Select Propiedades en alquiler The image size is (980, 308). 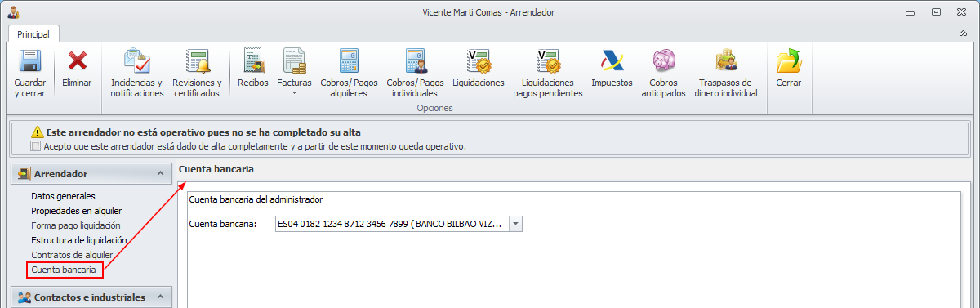[x=76, y=211]
